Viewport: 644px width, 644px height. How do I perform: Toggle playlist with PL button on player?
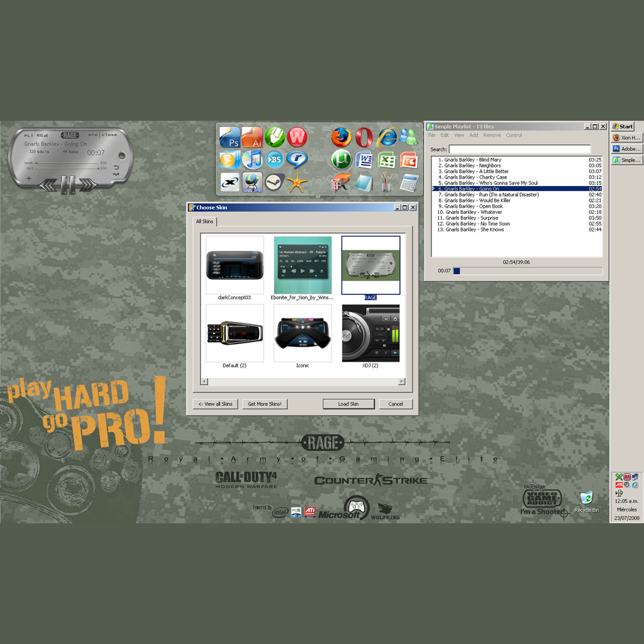click(x=28, y=135)
